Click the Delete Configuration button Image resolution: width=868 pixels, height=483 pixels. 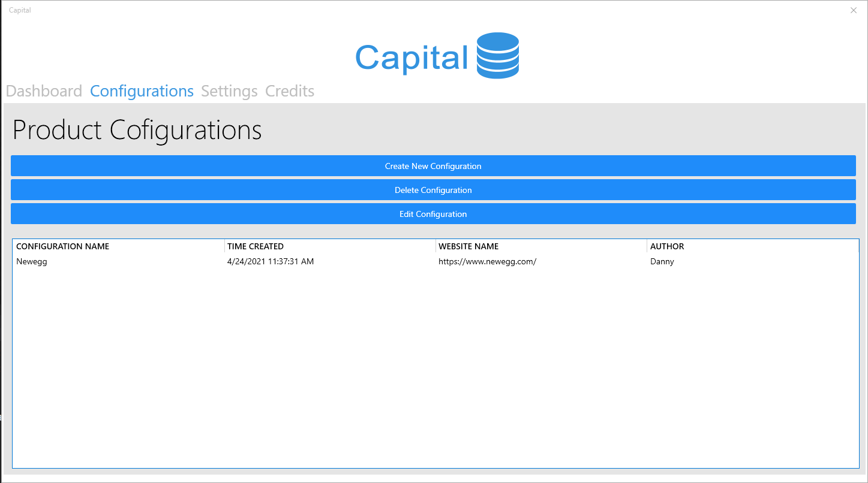[433, 190]
